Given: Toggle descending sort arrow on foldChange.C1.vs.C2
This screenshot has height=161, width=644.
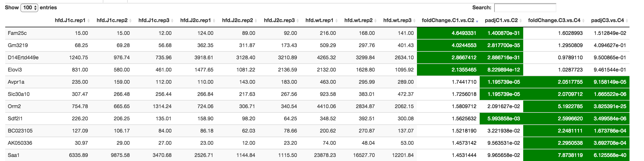Looking at the screenshot, I should [477, 21].
